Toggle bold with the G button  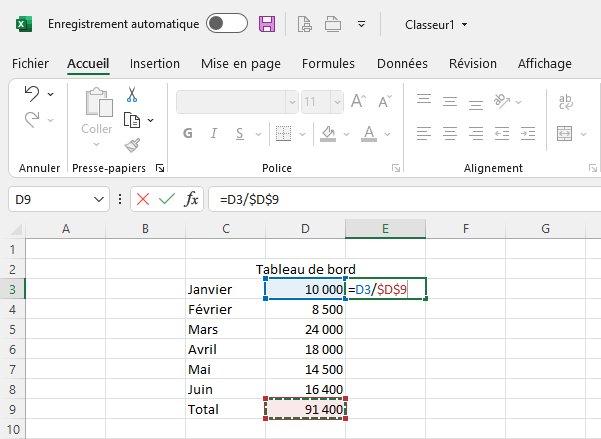point(187,133)
